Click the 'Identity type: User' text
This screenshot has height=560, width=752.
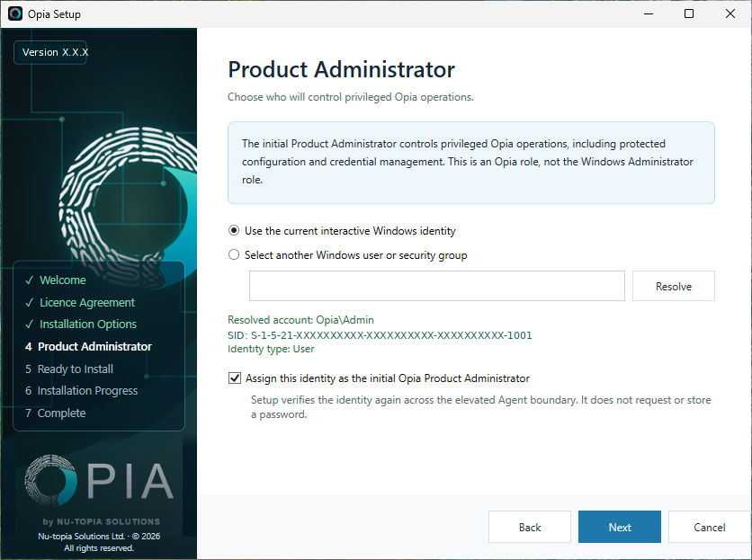point(271,349)
